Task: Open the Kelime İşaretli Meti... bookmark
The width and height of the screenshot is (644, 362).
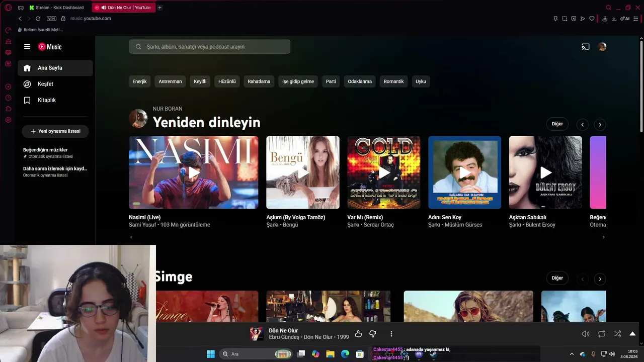Action: pyautogui.click(x=40, y=30)
